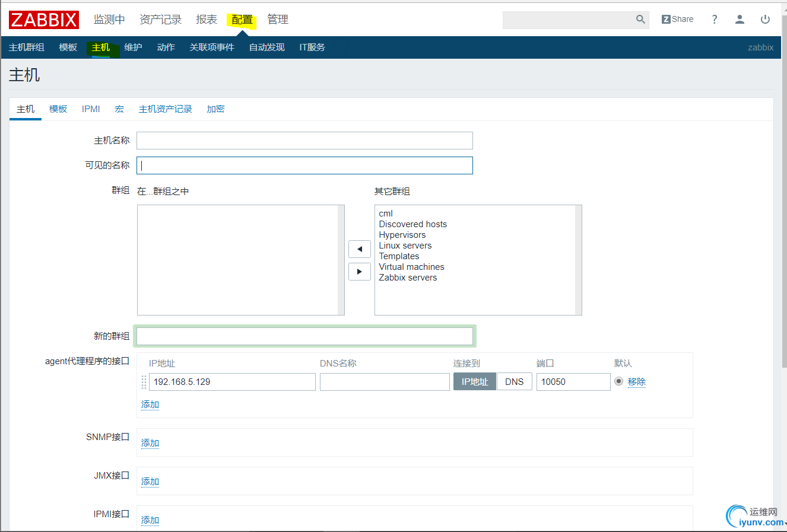Go to 动作 submenu

click(166, 47)
